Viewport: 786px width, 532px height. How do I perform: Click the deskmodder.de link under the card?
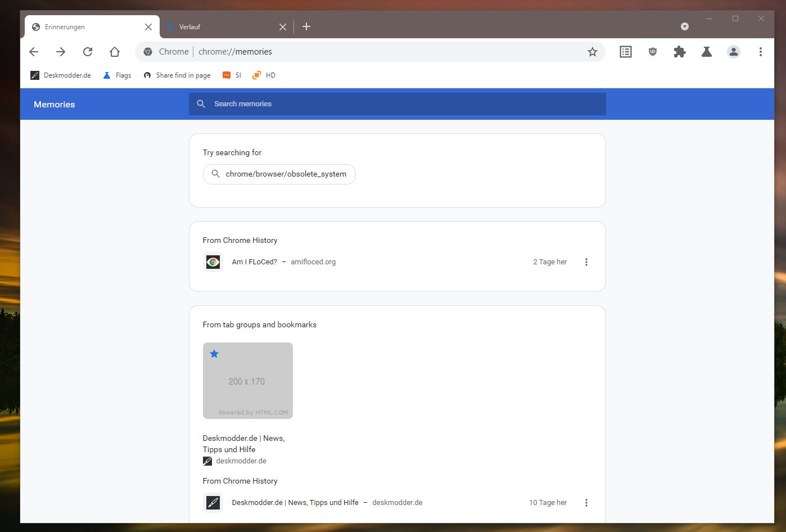tap(241, 461)
